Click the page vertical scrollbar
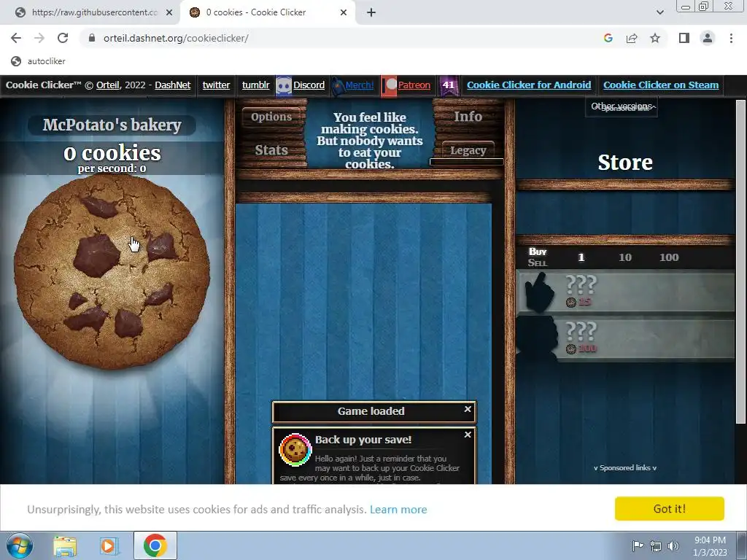This screenshot has width=747, height=560. pyautogui.click(x=740, y=262)
